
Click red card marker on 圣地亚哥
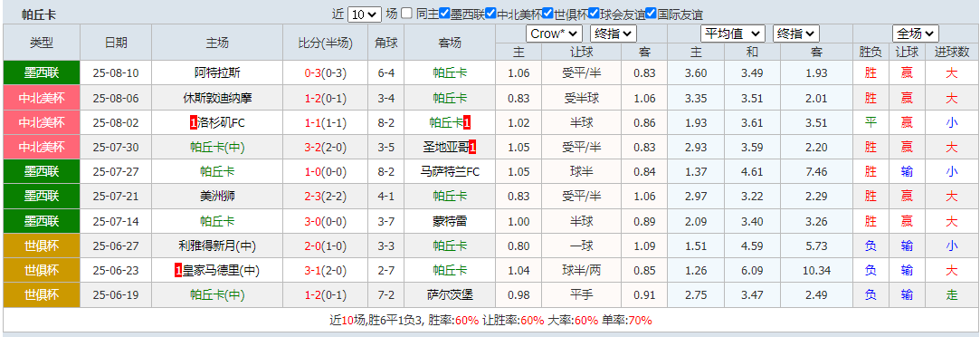coord(472,148)
